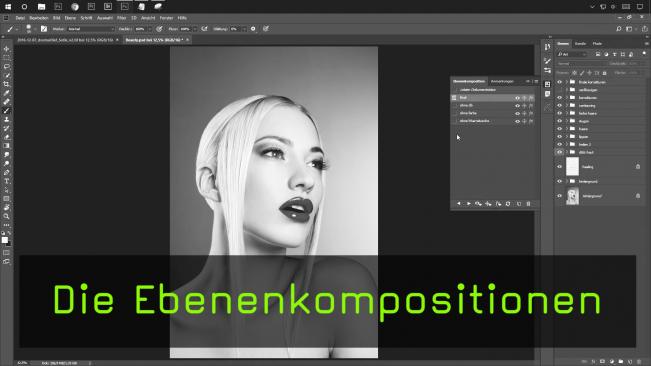Open the Ebene menu

point(70,18)
